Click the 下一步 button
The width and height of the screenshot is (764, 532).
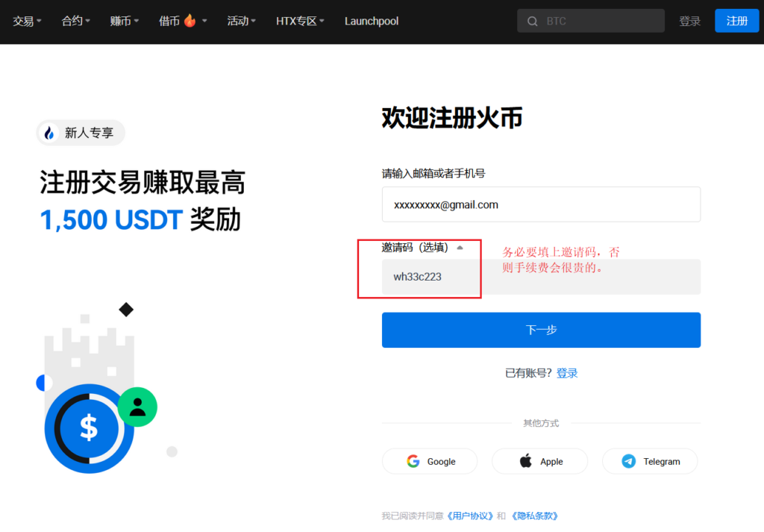click(x=541, y=330)
